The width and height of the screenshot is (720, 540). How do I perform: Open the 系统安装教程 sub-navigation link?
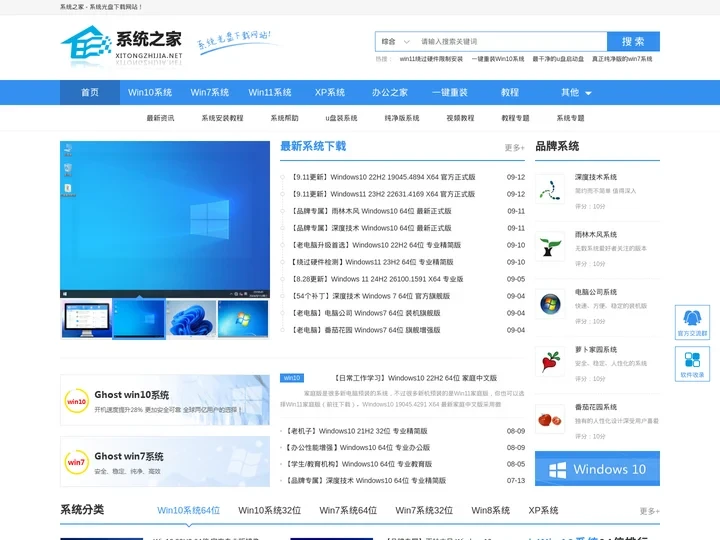click(222, 118)
